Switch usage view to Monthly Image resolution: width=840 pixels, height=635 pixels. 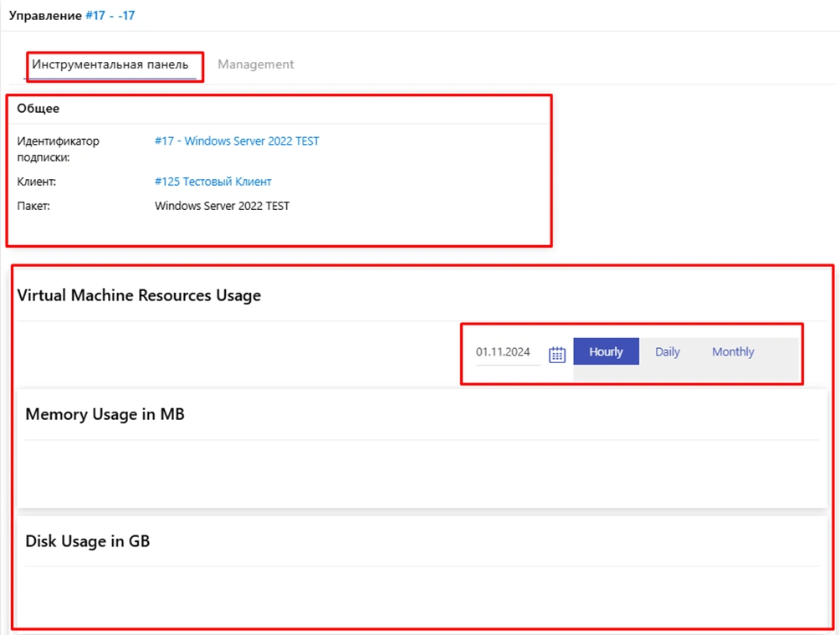pyautogui.click(x=733, y=352)
